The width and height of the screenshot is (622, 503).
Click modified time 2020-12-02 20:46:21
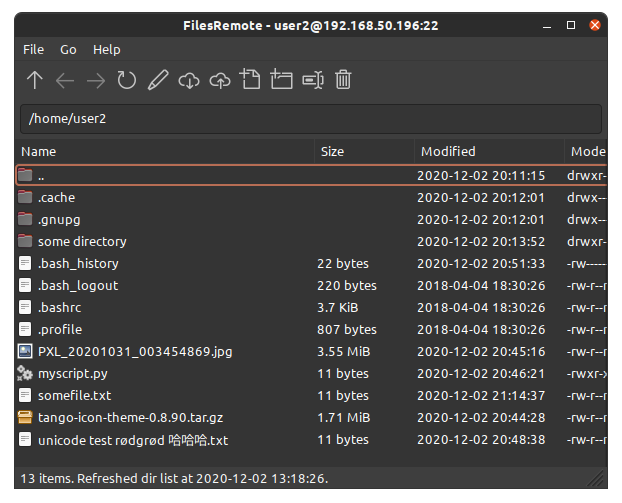tap(481, 374)
